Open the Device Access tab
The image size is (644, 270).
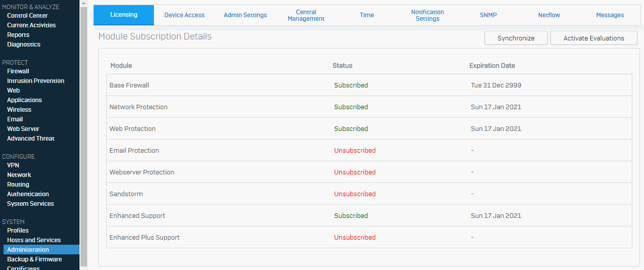click(184, 15)
